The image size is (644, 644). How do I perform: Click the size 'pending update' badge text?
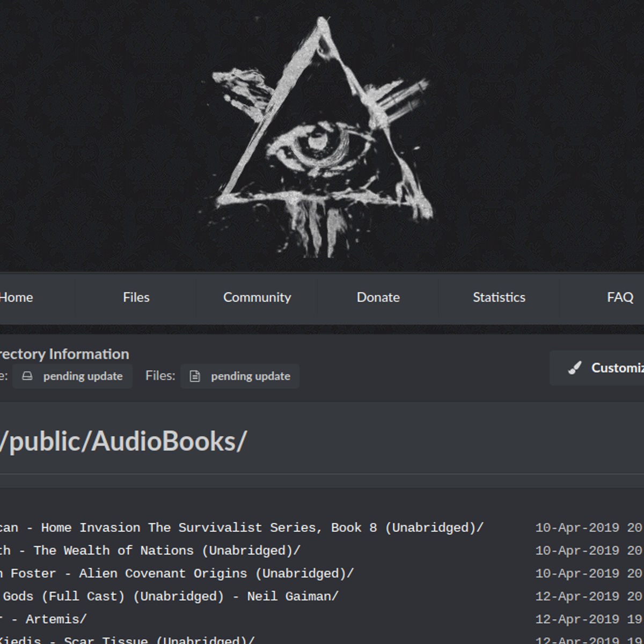(x=83, y=376)
